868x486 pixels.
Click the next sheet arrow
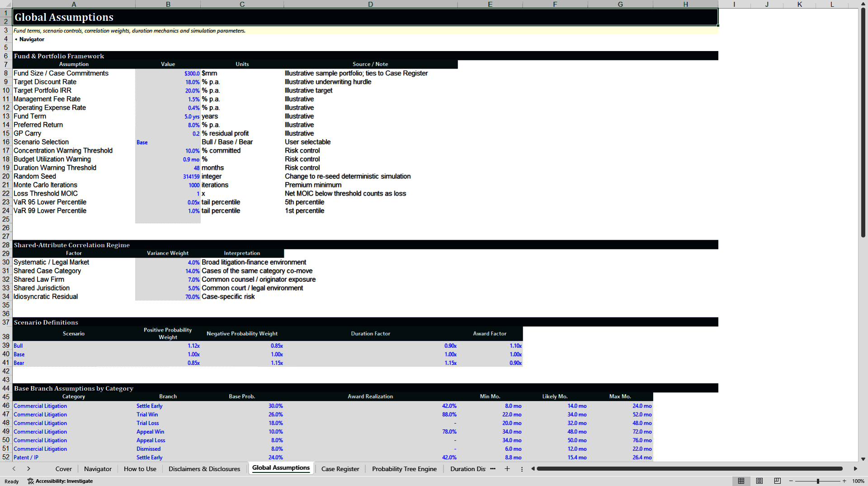[x=28, y=469]
